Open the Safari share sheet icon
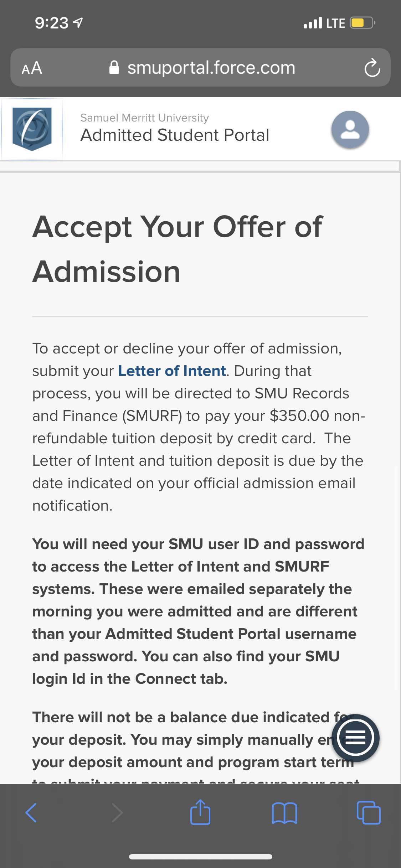Screen dimensions: 401x868 [x=200, y=812]
